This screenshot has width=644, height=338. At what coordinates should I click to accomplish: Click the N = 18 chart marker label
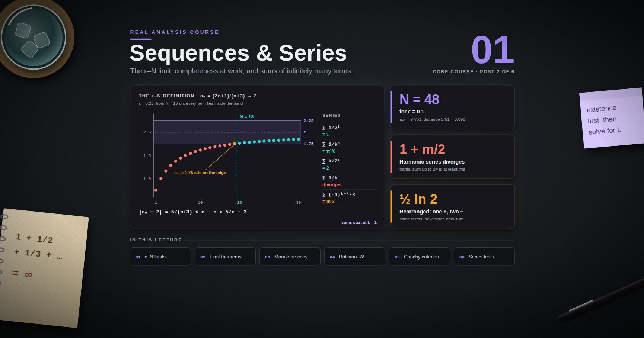tap(246, 117)
